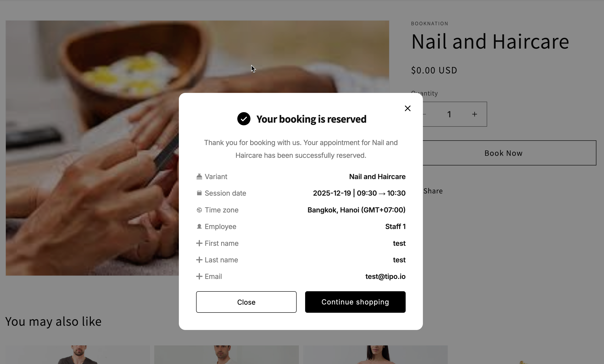Open third recommended product with woman
The width and height of the screenshot is (604, 364).
tap(375, 355)
